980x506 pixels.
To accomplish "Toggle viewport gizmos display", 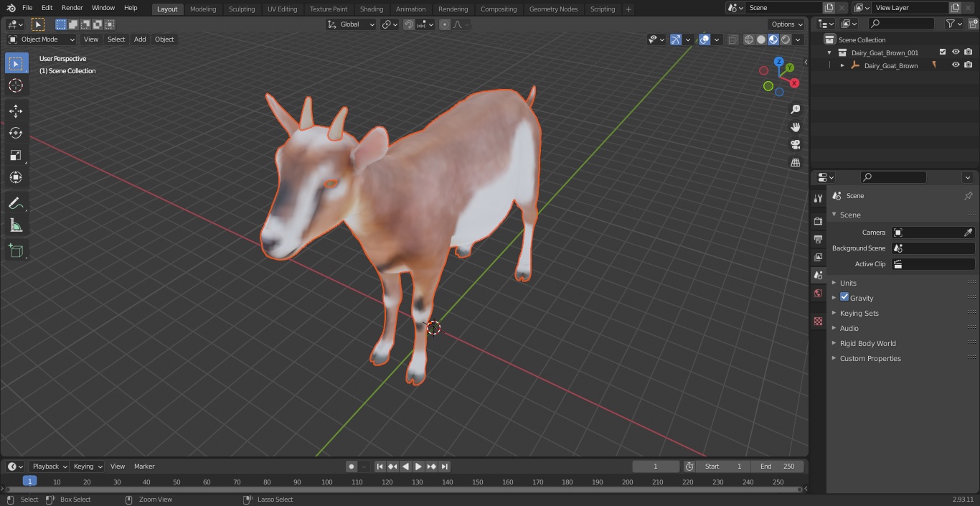I will pos(676,39).
